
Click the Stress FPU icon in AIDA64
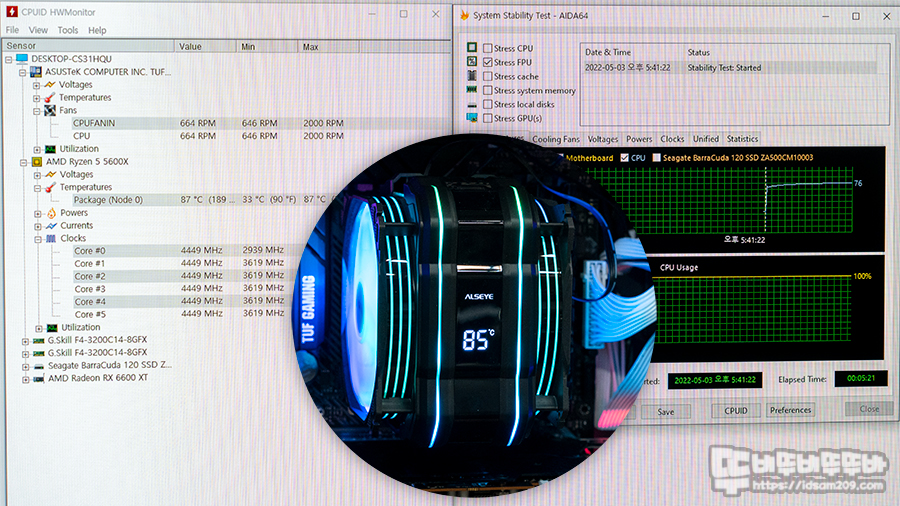(x=472, y=61)
